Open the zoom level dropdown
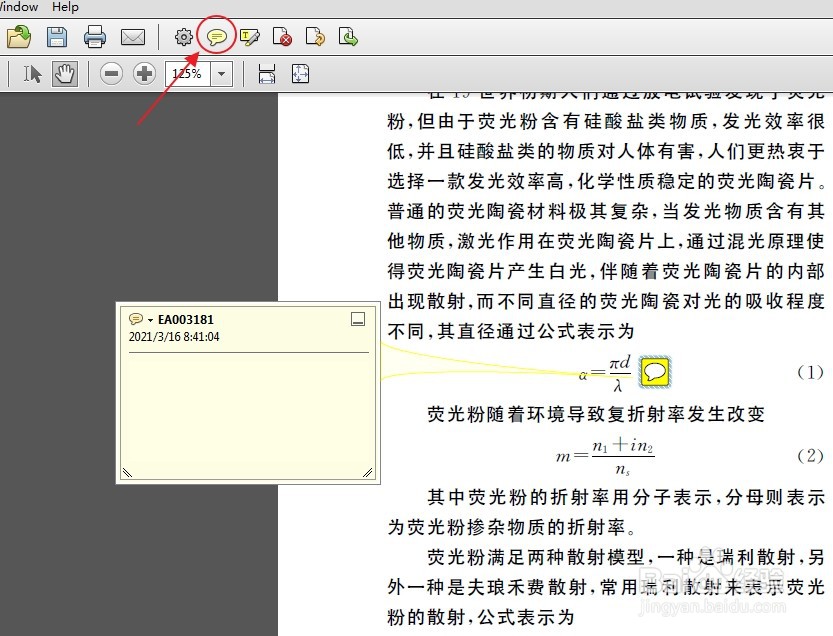The height and width of the screenshot is (636, 833). (222, 73)
